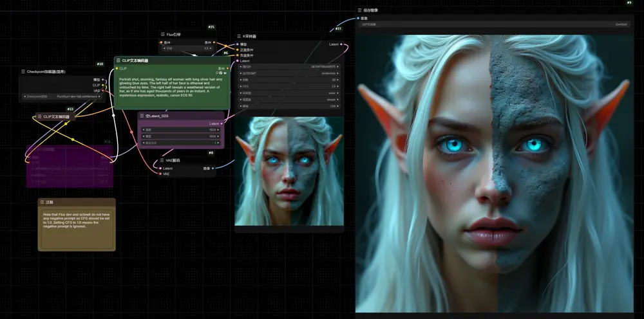Screen dimensions: 644x319
Task: Click the speaker icon in the CLIP prompt node
Action: click(225, 73)
